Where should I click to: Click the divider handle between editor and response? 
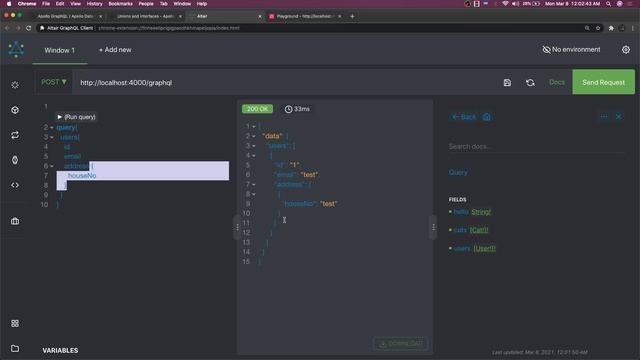(237, 227)
